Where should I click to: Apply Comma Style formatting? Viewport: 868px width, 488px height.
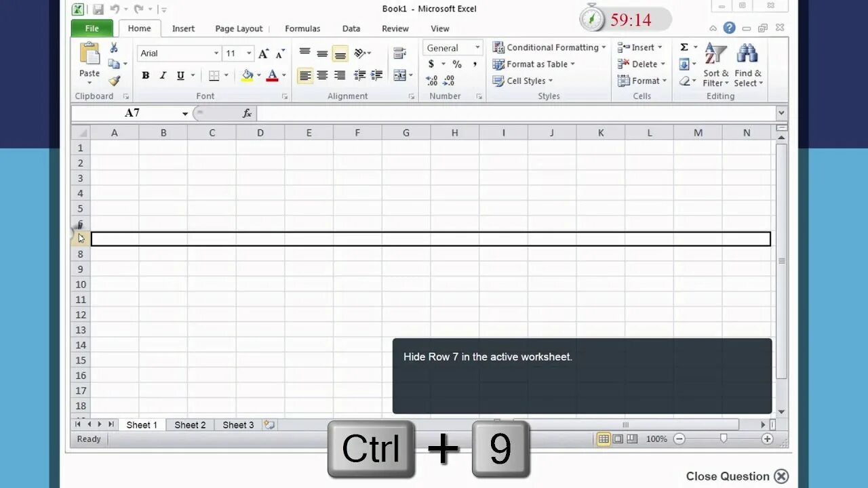tap(475, 64)
